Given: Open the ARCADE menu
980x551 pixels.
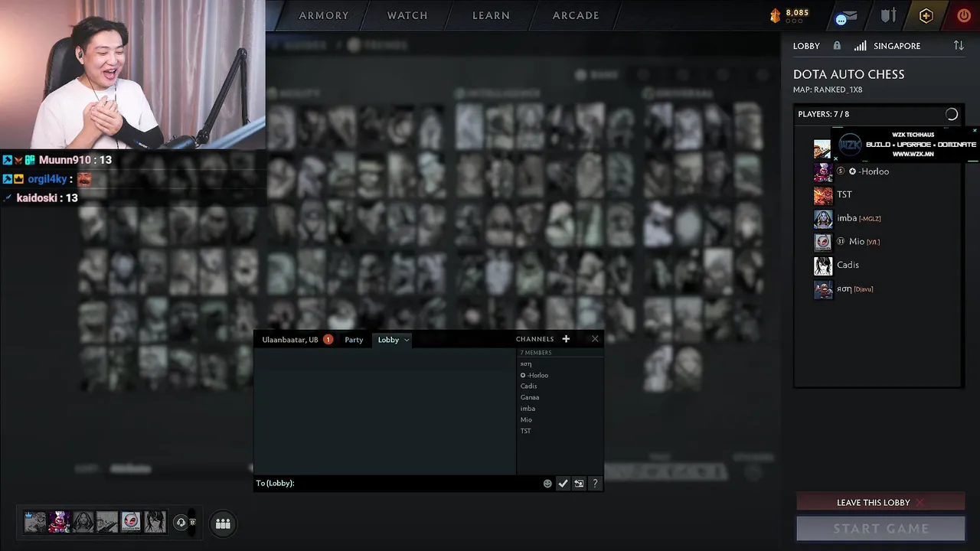Looking at the screenshot, I should [x=576, y=15].
